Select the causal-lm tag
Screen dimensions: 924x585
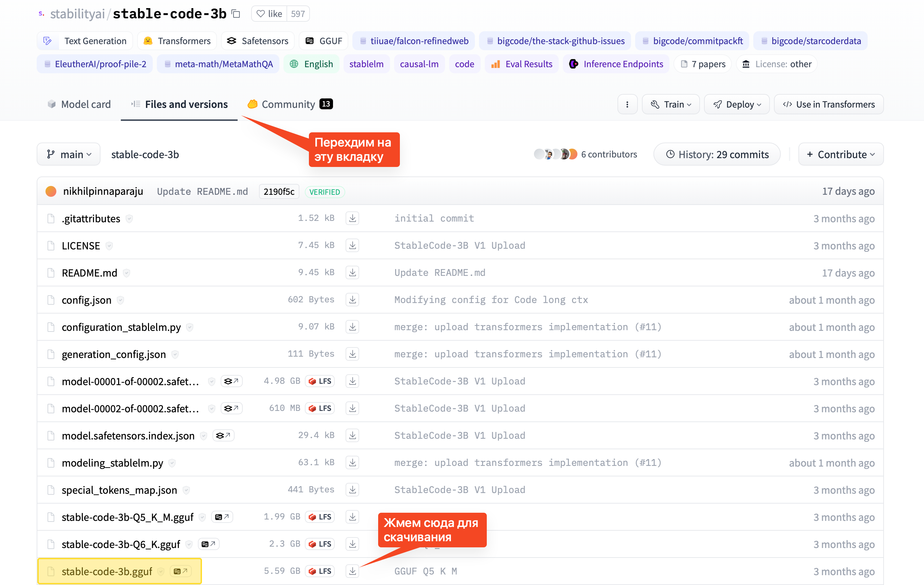420,64
